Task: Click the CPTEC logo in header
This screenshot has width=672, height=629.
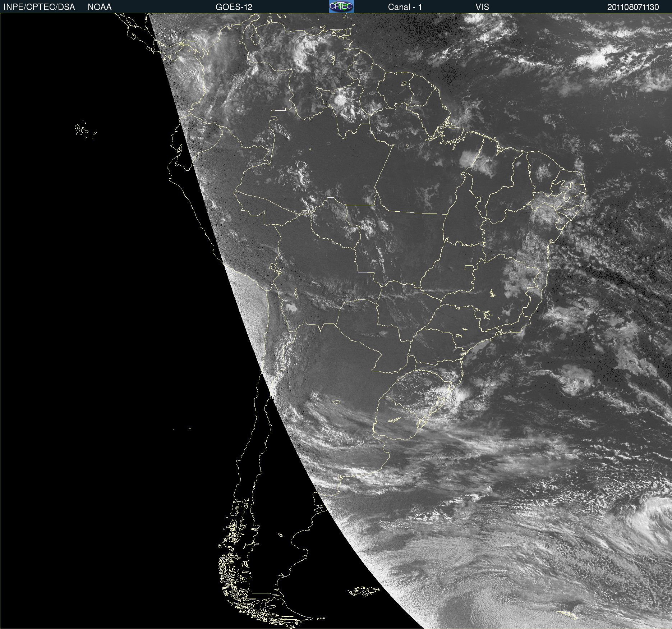Action: [x=341, y=6]
